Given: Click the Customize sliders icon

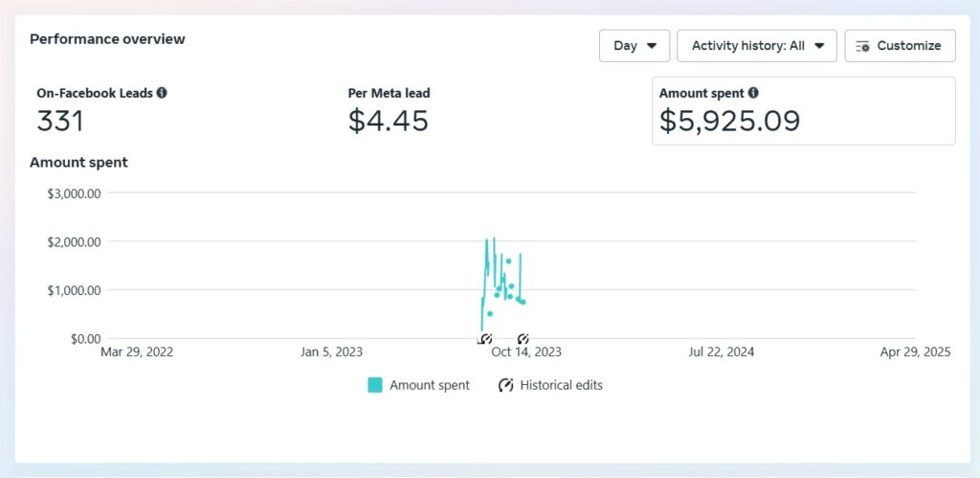Looking at the screenshot, I should 862,46.
